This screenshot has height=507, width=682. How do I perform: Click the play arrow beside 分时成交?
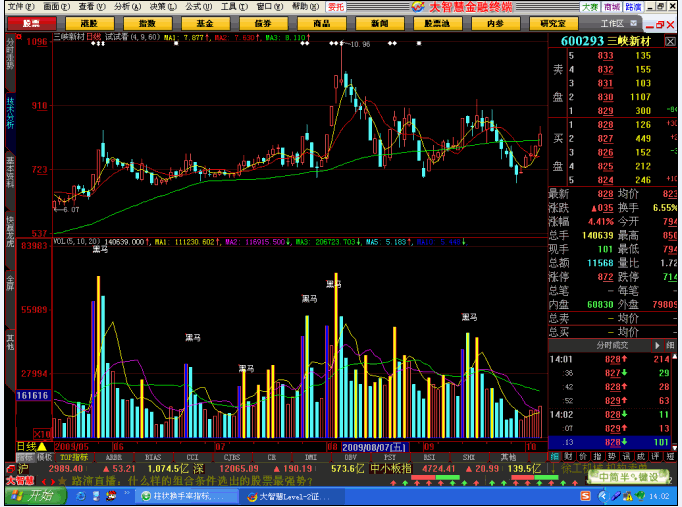pos(657,346)
